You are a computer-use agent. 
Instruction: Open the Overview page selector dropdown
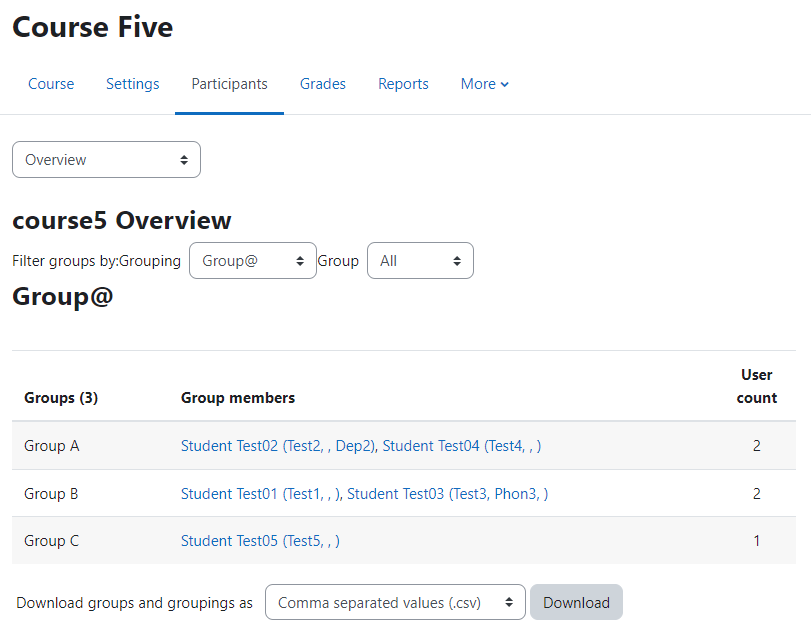coord(107,159)
